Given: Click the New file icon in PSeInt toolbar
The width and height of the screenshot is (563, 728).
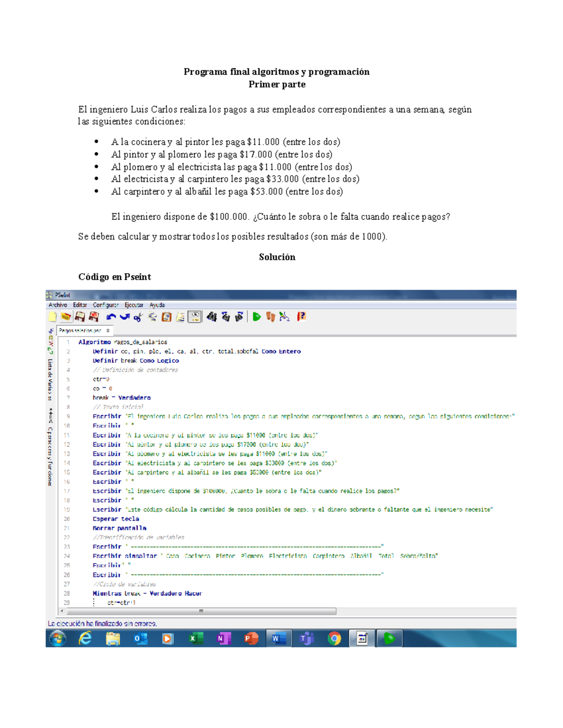Looking at the screenshot, I should tap(53, 317).
